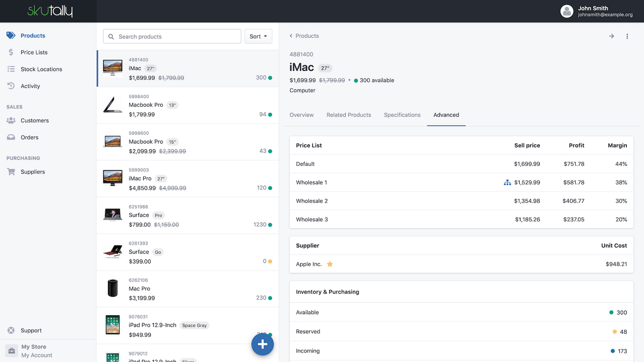Click the $4,850.99 iMac Pro price
Image resolution: width=644 pixels, height=362 pixels.
tap(142, 188)
